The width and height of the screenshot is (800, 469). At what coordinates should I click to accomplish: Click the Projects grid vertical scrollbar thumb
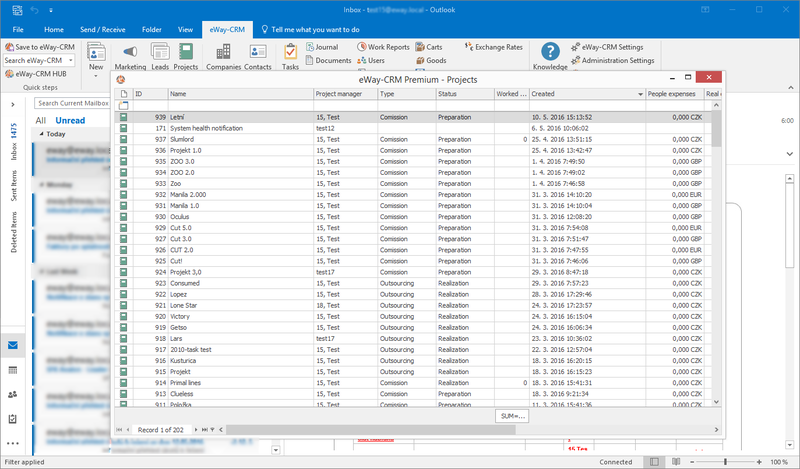point(716,128)
